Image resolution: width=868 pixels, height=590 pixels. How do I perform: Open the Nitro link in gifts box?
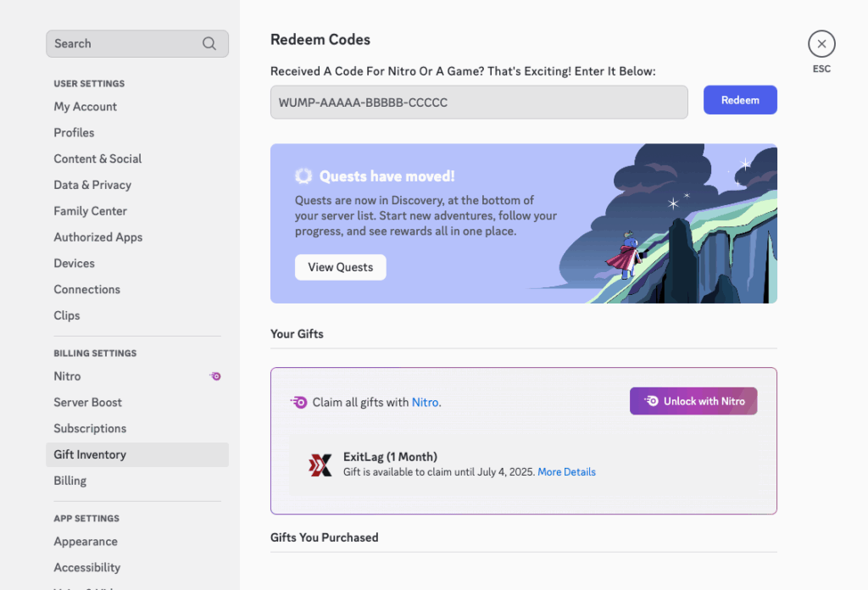click(426, 403)
